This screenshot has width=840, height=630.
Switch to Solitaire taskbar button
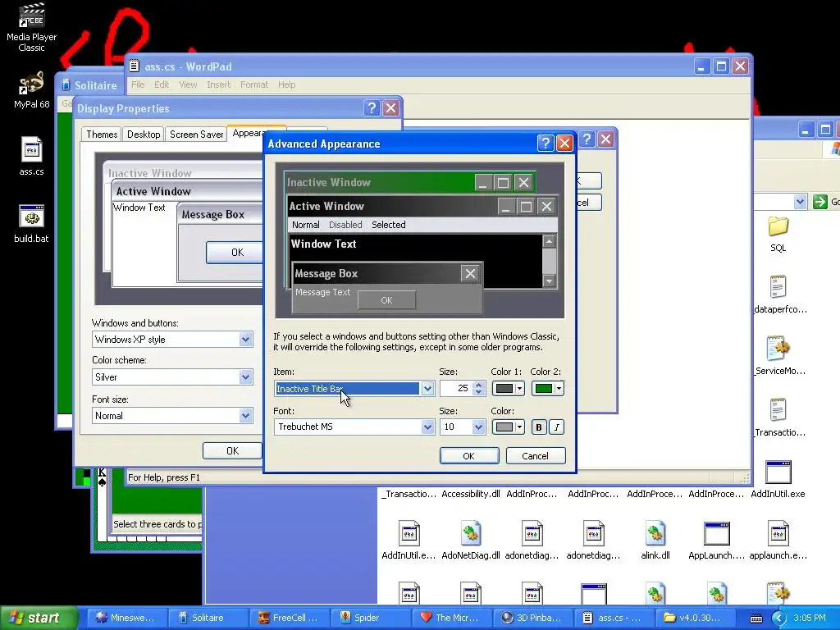[x=208, y=618]
